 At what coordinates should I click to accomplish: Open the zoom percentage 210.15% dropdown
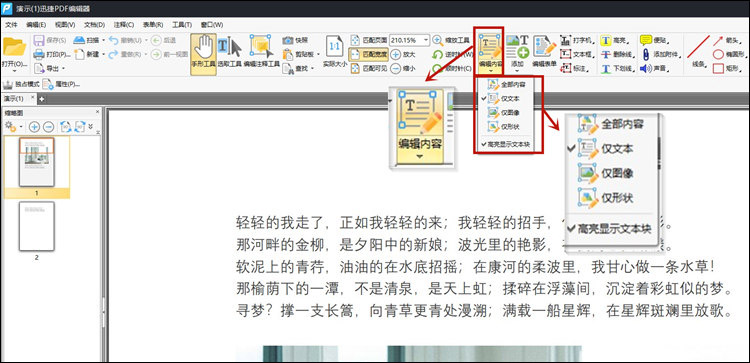click(425, 40)
